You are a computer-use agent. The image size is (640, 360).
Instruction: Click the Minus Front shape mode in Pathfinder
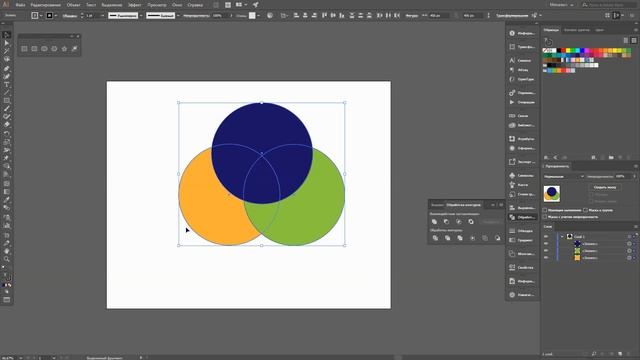447,222
